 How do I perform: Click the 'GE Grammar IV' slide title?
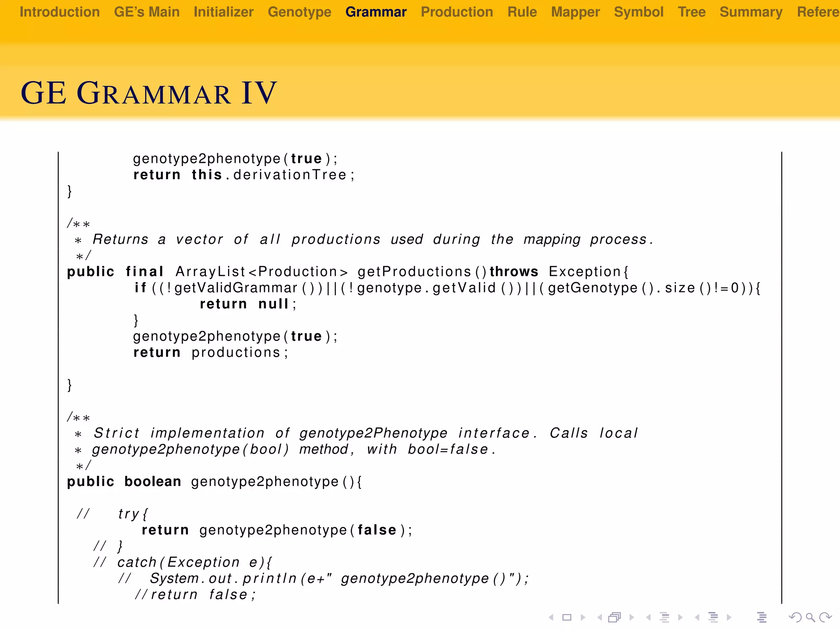[149, 93]
